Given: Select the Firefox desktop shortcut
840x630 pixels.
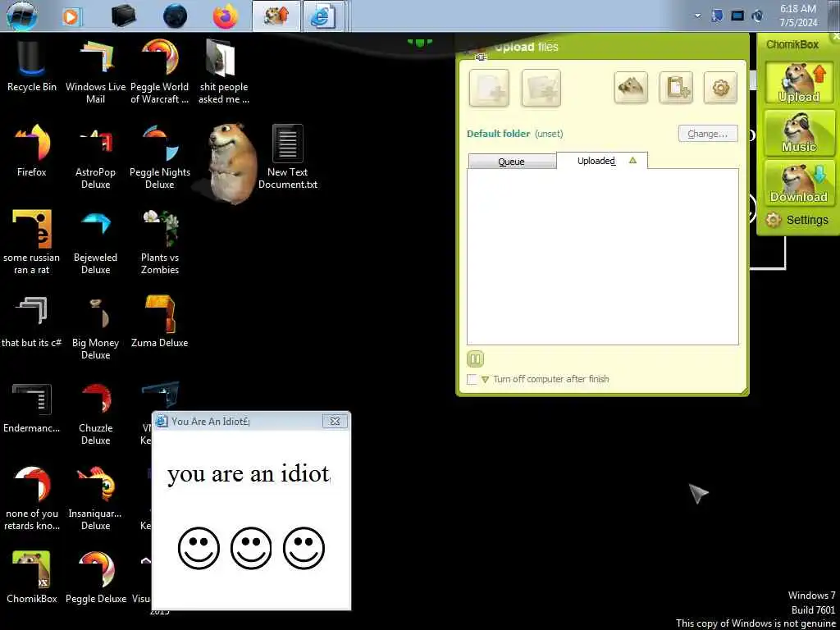Looking at the screenshot, I should pos(32,151).
